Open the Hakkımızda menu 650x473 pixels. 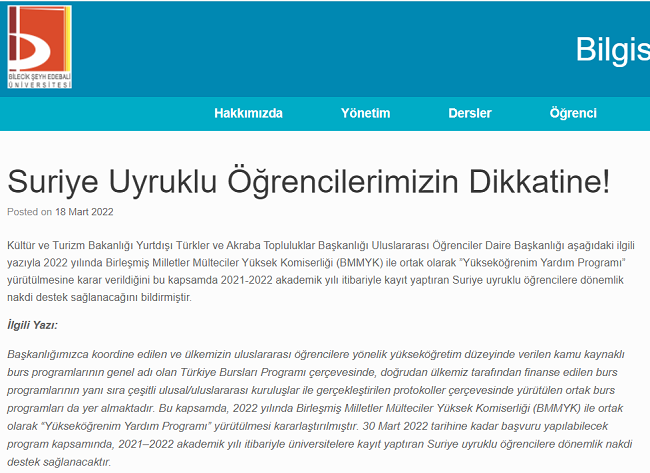[248, 113]
